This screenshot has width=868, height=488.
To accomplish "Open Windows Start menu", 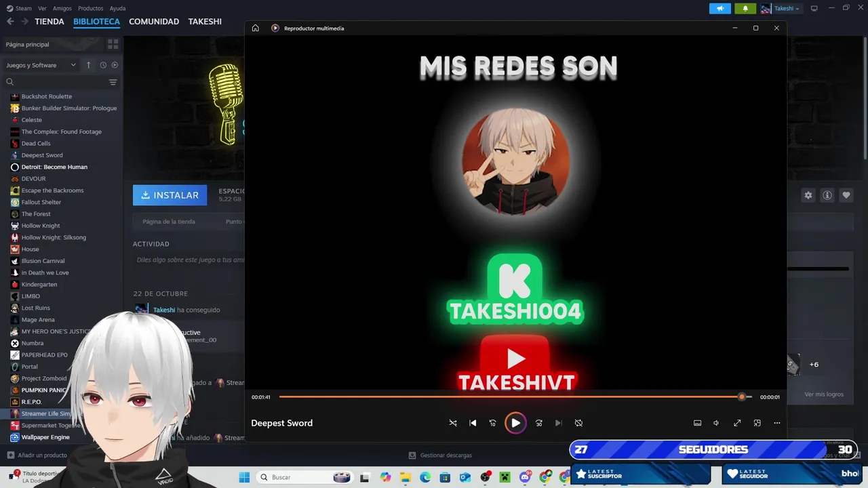I will 244,477.
